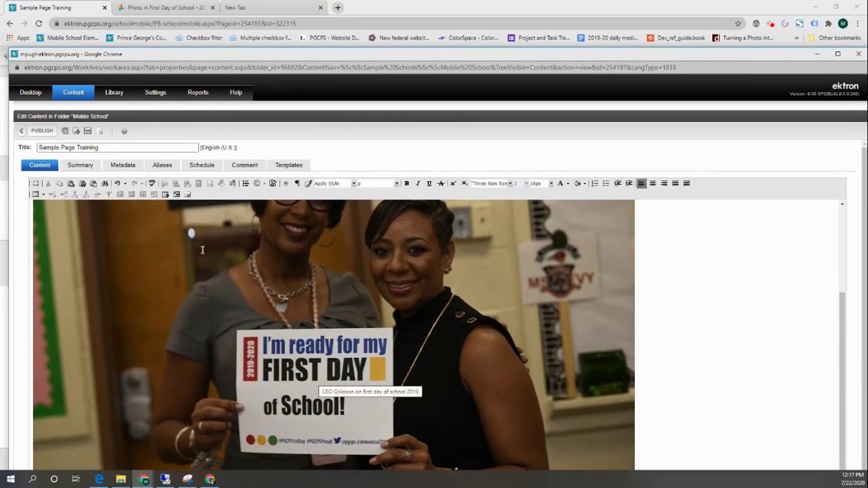The image size is (868, 488).
Task: Open the Library menu
Action: [x=114, y=92]
